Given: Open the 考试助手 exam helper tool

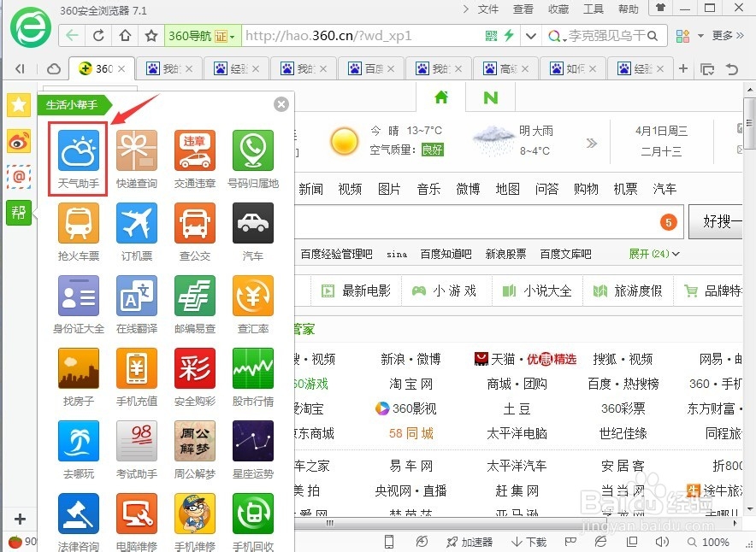Looking at the screenshot, I should point(137,449).
